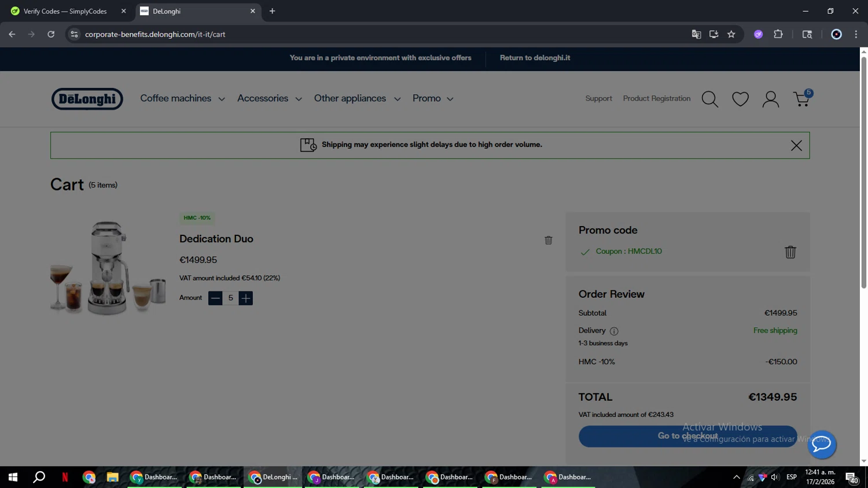Expand the Accessories menu
The width and height of the screenshot is (868, 488).
(x=270, y=98)
